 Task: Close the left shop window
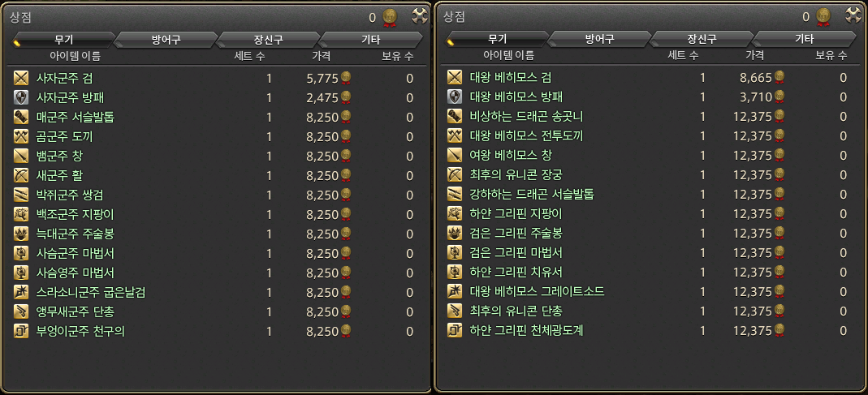[420, 16]
